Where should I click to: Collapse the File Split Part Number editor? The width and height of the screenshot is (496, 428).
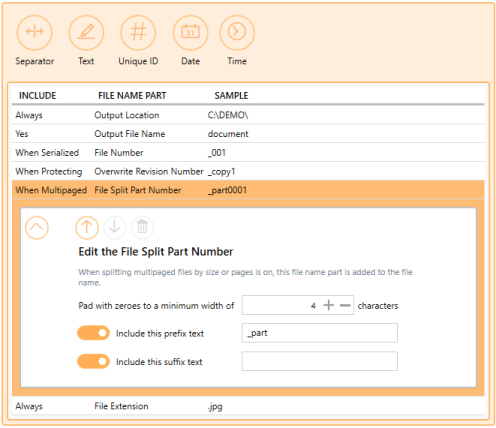[37, 228]
